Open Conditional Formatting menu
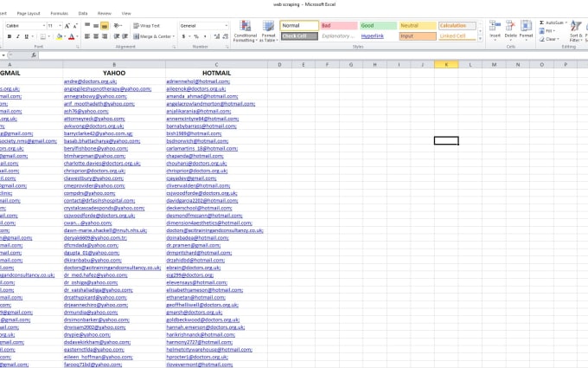This screenshot has width=588, height=368. coord(246,31)
